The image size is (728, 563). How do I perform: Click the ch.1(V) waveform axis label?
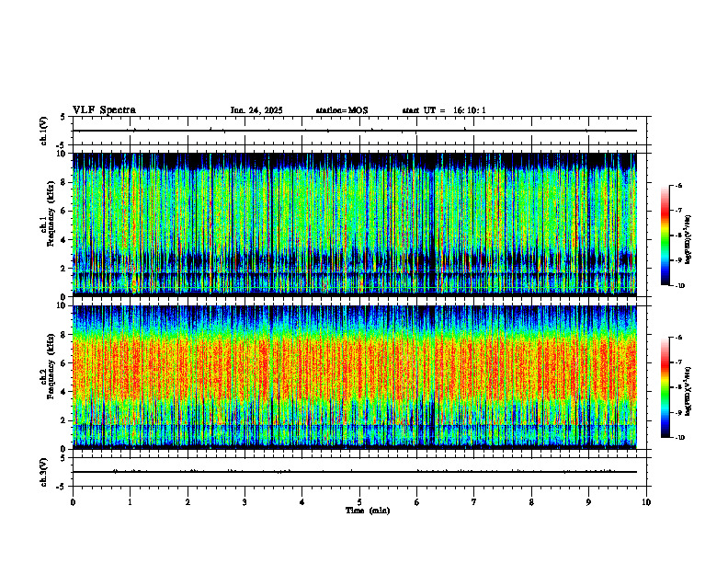pyautogui.click(x=44, y=131)
